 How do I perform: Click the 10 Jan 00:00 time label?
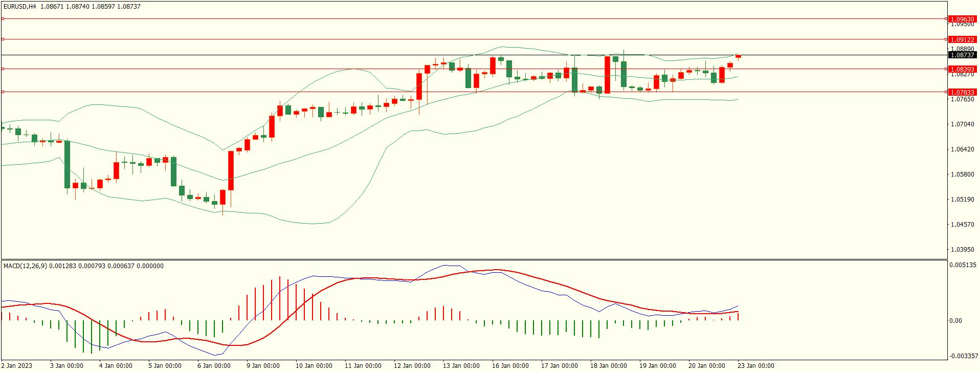coord(314,365)
